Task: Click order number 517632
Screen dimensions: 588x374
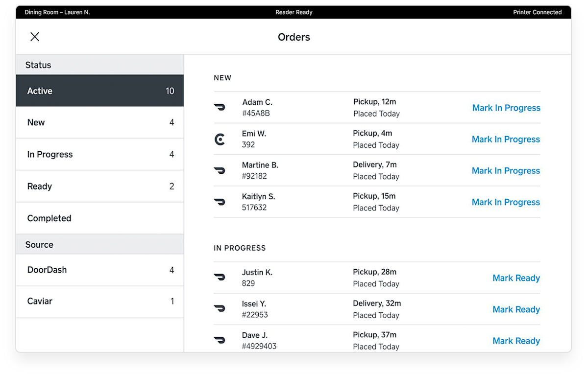Action: click(x=254, y=208)
